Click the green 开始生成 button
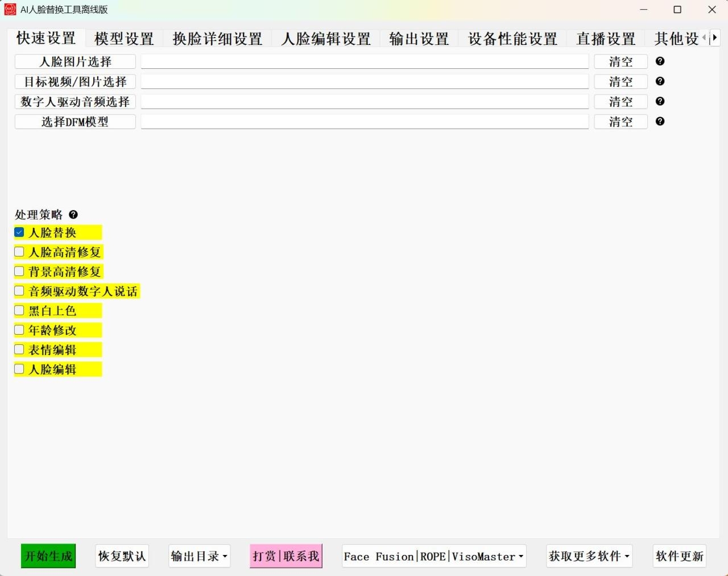The image size is (728, 576). [x=48, y=556]
